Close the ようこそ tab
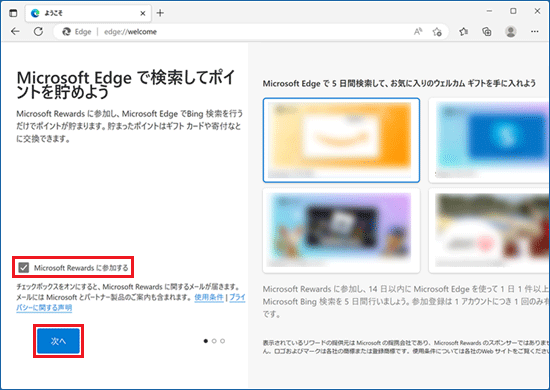The height and width of the screenshot is (390, 550). coord(143,13)
